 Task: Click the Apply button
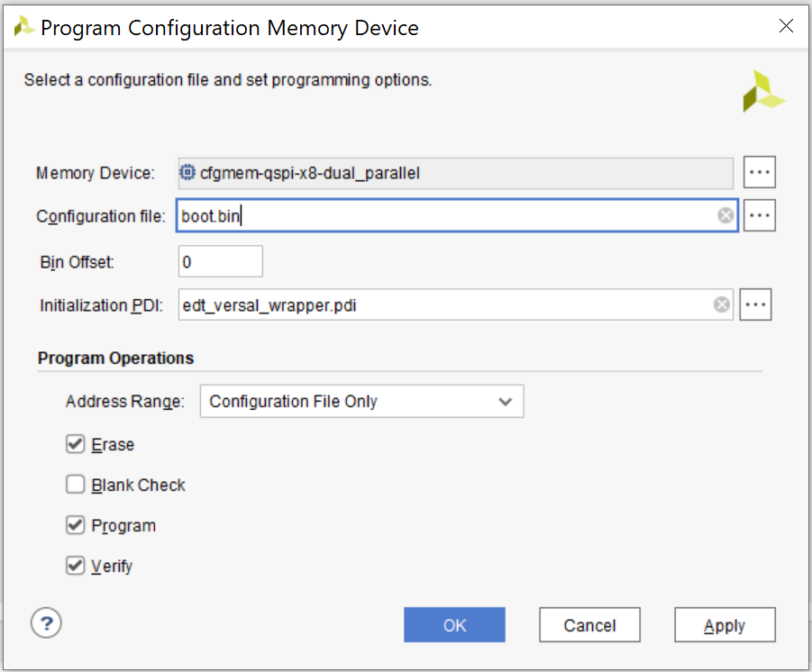click(725, 625)
